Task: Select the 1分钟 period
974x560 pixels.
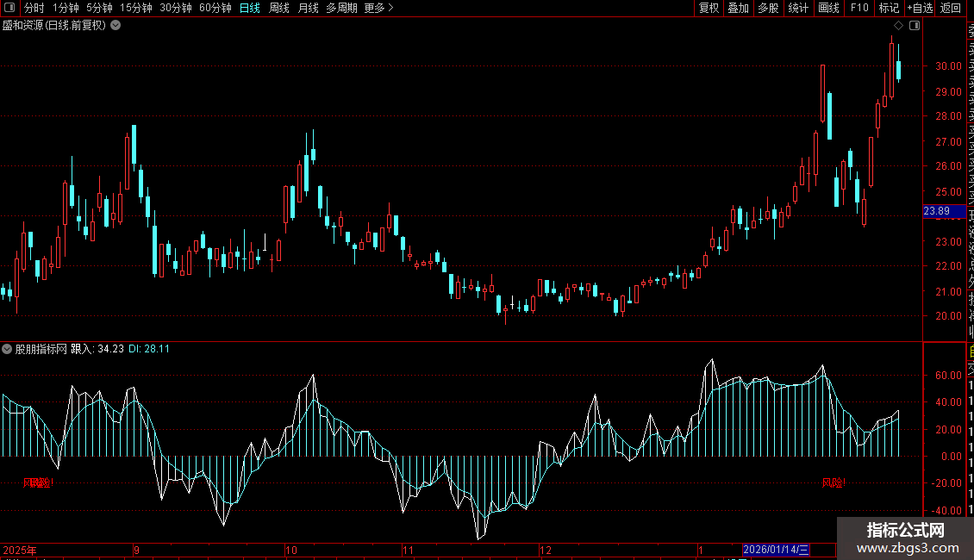Action: pos(66,8)
